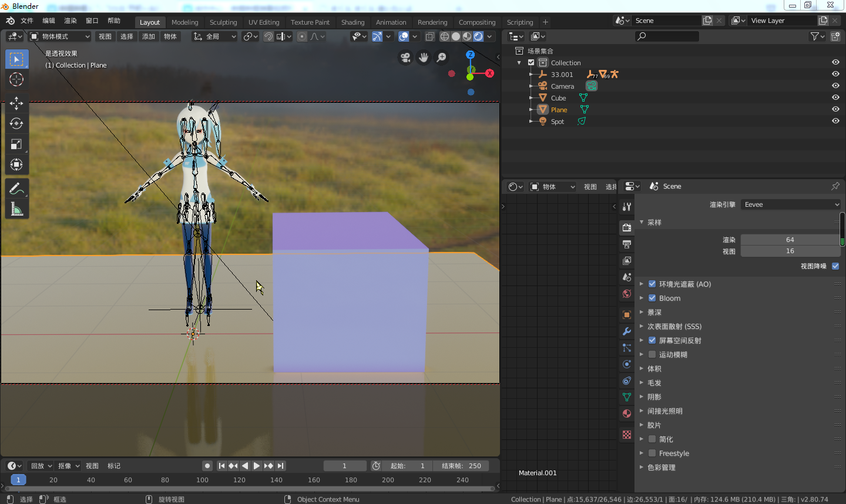Open the View Layer properties tab

point(627,260)
